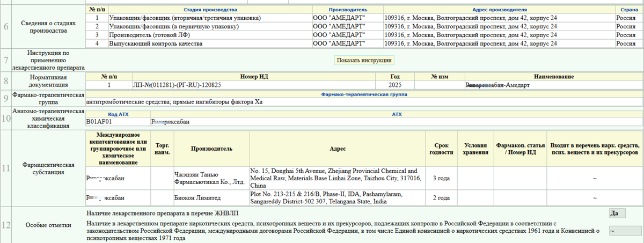Viewport: 644px width, 243px height.
Task: Click the "Страна" column header
Action: tap(629, 10)
